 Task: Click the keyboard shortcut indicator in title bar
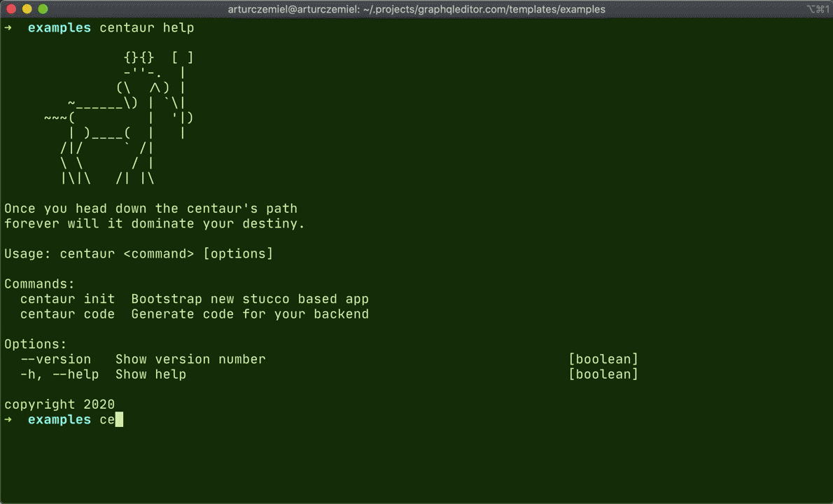818,9
